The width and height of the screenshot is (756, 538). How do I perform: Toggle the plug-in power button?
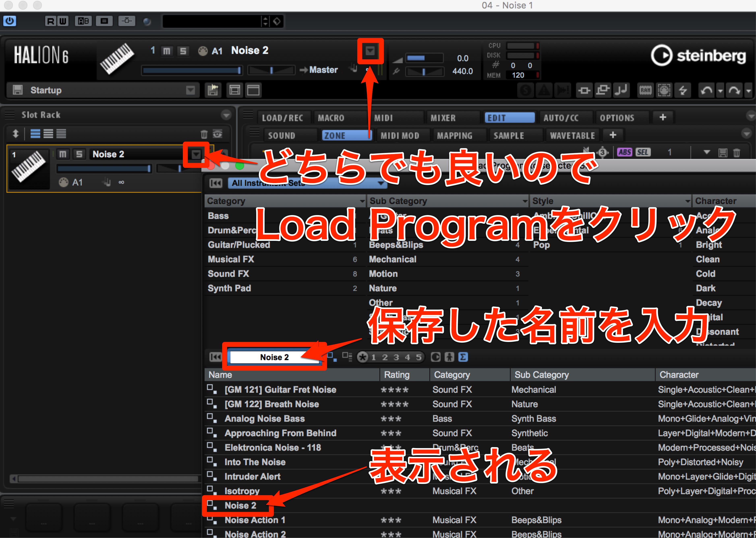(x=10, y=21)
